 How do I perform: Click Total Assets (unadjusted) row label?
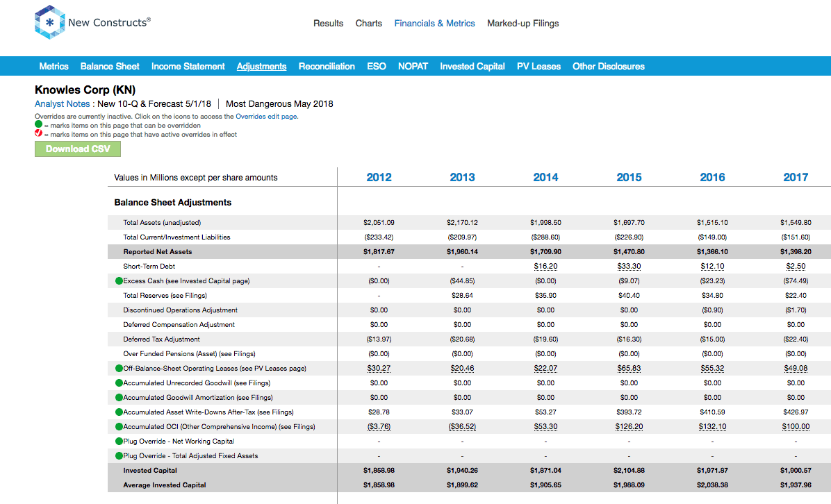tap(162, 222)
